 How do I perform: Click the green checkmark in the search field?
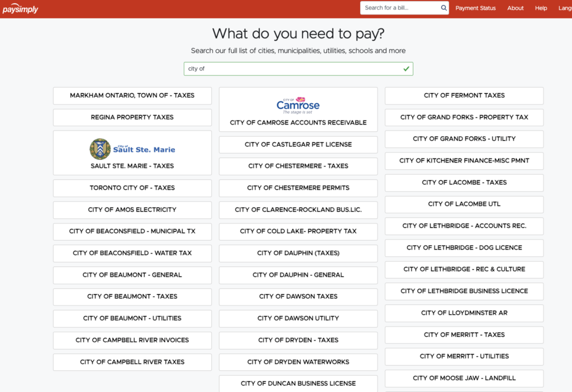coord(406,68)
